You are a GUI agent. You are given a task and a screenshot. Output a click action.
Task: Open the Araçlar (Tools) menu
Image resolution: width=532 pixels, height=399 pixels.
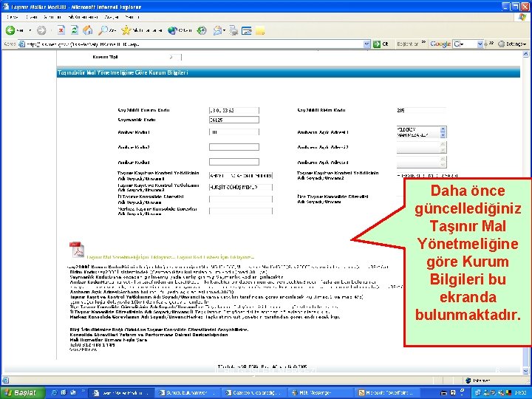click(112, 16)
